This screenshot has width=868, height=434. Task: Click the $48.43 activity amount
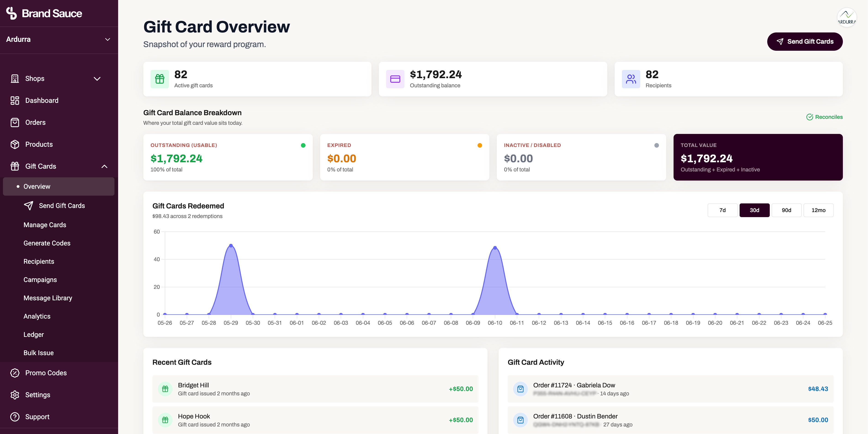[818, 389]
